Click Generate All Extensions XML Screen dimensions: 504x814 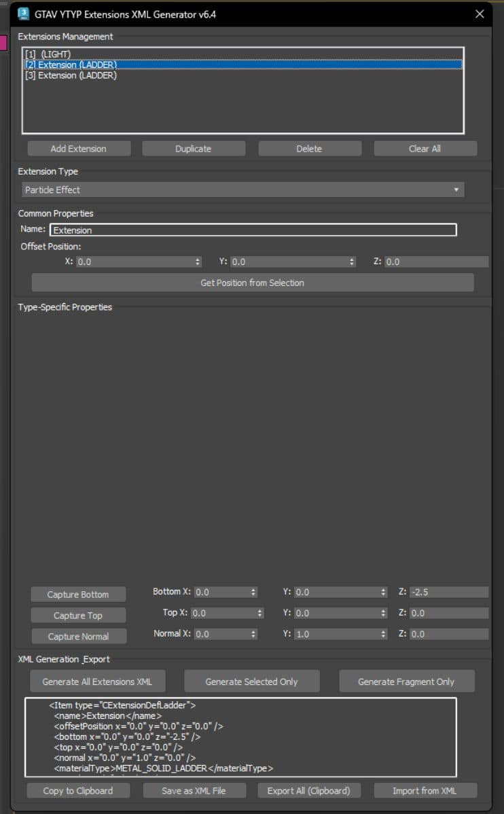[x=97, y=682]
